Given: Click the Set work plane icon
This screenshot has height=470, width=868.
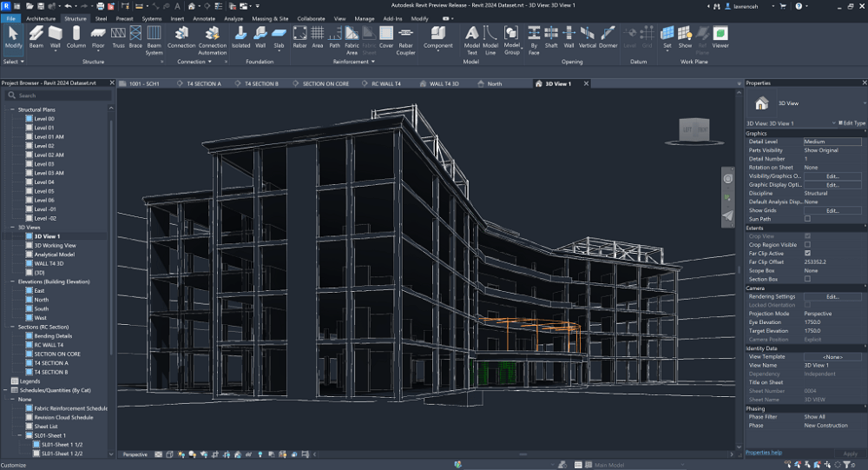Looking at the screenshot, I should click(667, 36).
